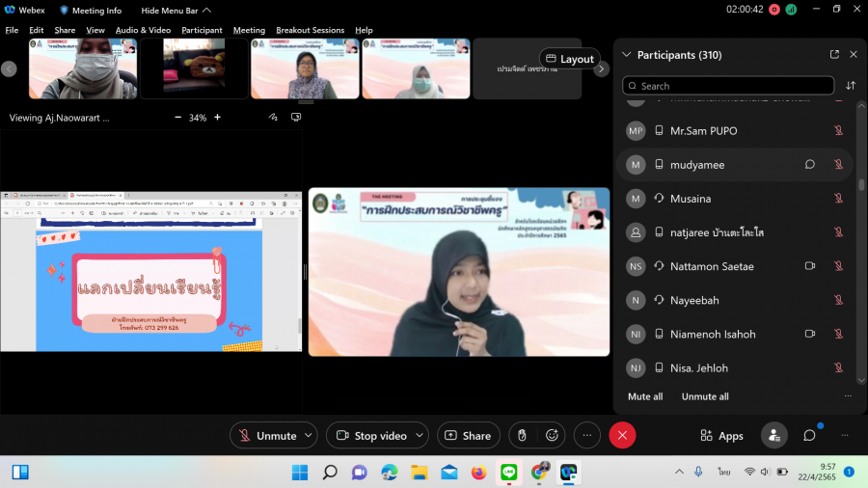
Task: Open the Apps panel
Action: tap(721, 436)
